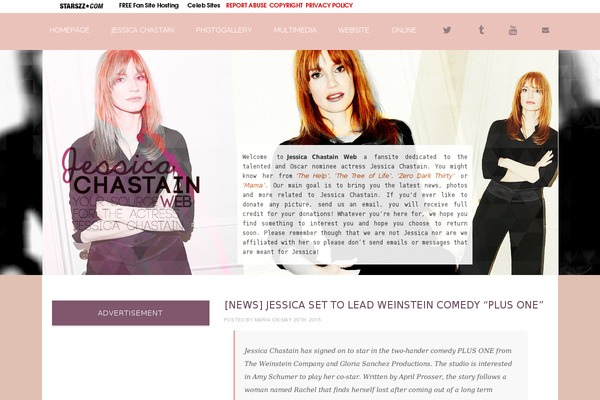Open the Tumblr icon link
600x400 pixels.
coord(481,30)
